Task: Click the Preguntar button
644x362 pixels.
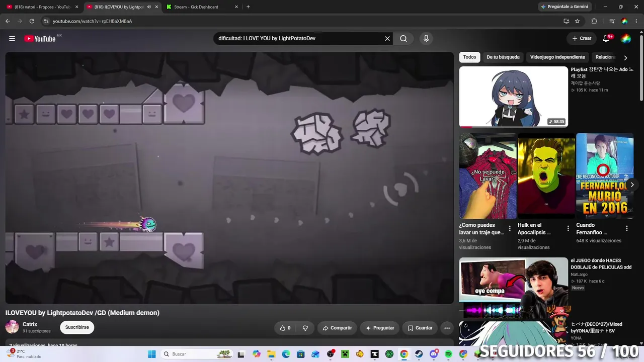Action: pyautogui.click(x=380, y=328)
